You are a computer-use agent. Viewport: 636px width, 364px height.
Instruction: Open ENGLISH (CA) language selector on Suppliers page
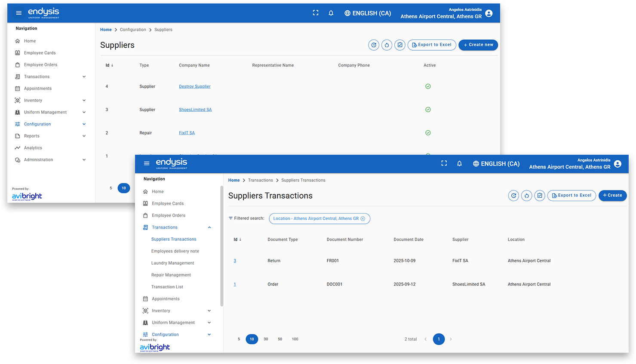[x=368, y=13]
